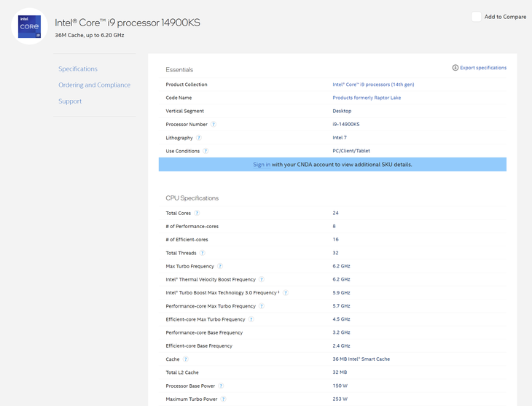Click the help icon beside Processor Number

click(x=214, y=125)
